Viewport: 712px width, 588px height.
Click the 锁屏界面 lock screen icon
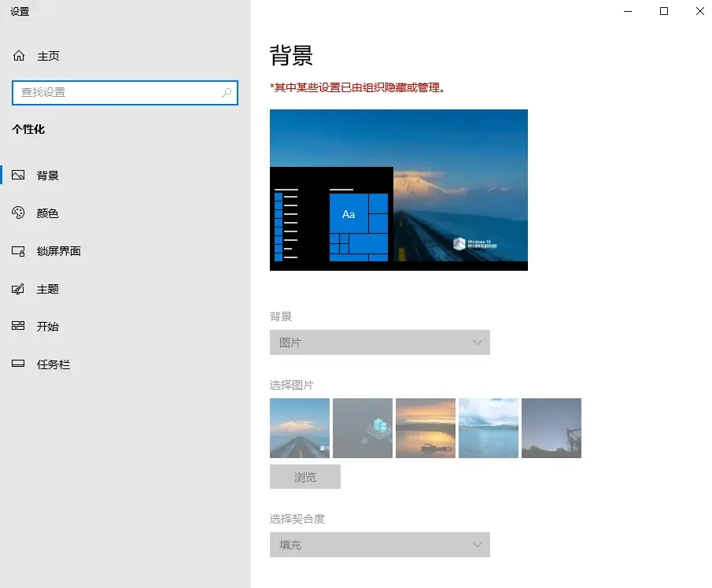click(x=19, y=251)
